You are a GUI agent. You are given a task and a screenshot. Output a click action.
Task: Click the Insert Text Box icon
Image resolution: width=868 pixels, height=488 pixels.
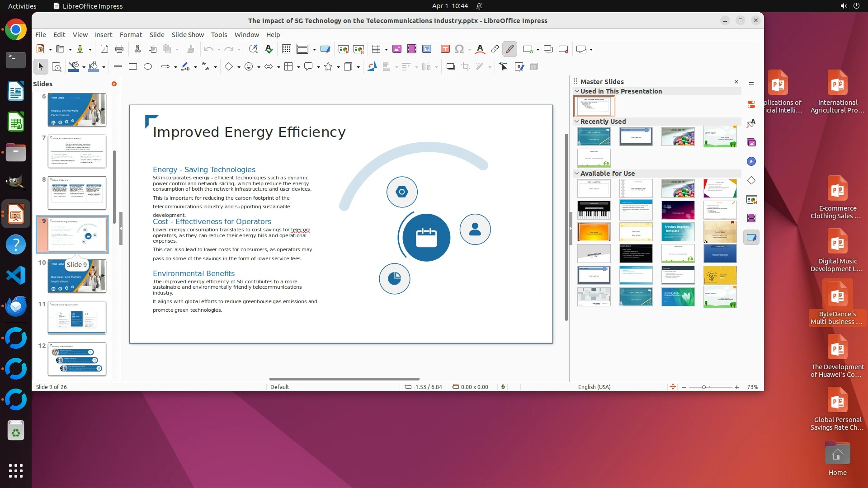pos(445,49)
